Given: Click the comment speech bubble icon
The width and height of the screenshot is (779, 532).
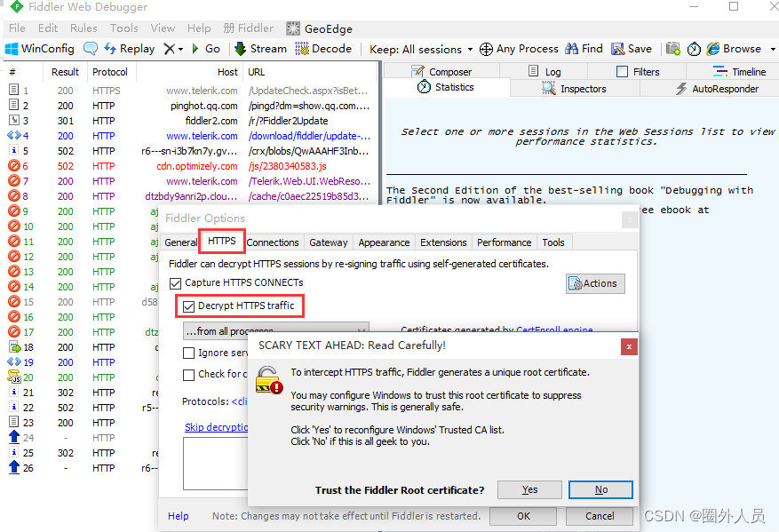Looking at the screenshot, I should pos(91,49).
